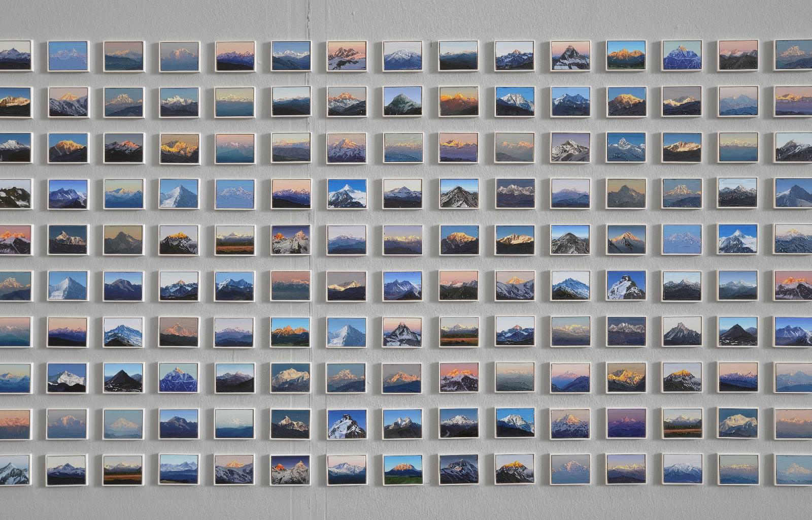Select the green-meadow mountain painting in the bottom row
Viewport: 812px width, 520px height.
pos(403,468)
